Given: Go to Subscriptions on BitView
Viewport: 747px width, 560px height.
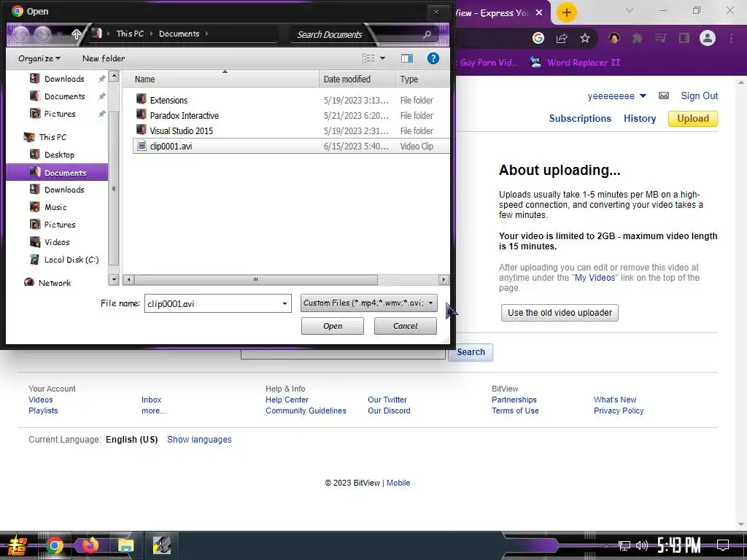Looking at the screenshot, I should [x=580, y=118].
